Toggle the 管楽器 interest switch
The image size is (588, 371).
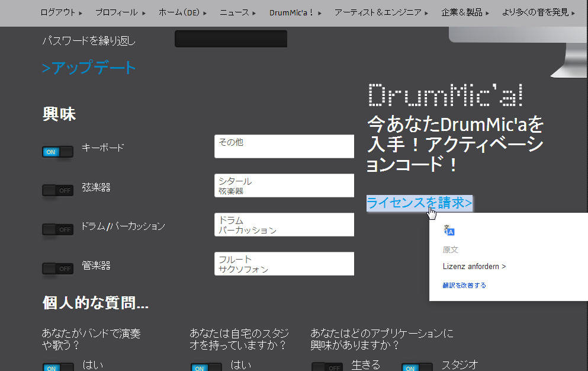pos(58,268)
